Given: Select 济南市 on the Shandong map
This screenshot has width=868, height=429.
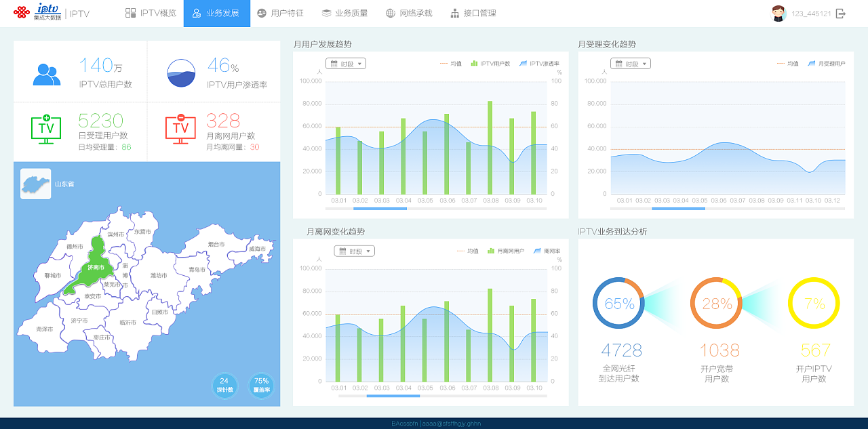Looking at the screenshot, I should [97, 268].
